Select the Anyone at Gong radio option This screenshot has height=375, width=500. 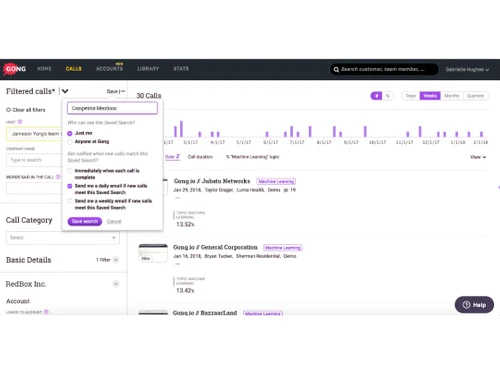click(70, 142)
